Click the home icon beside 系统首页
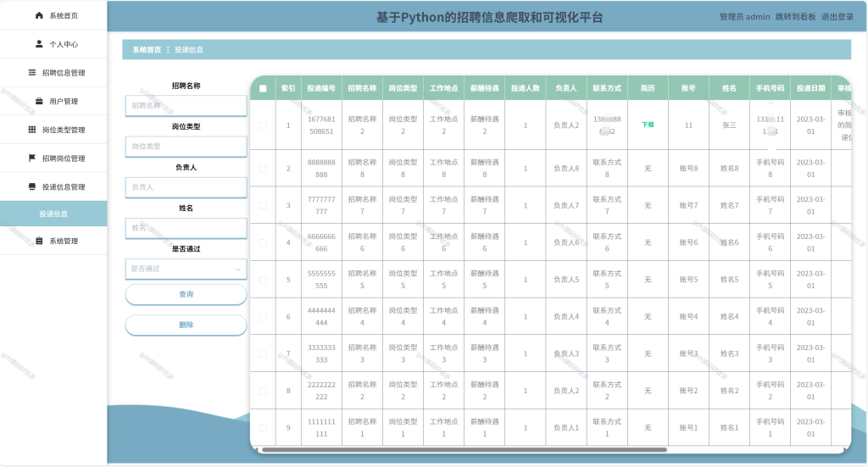 click(39, 15)
